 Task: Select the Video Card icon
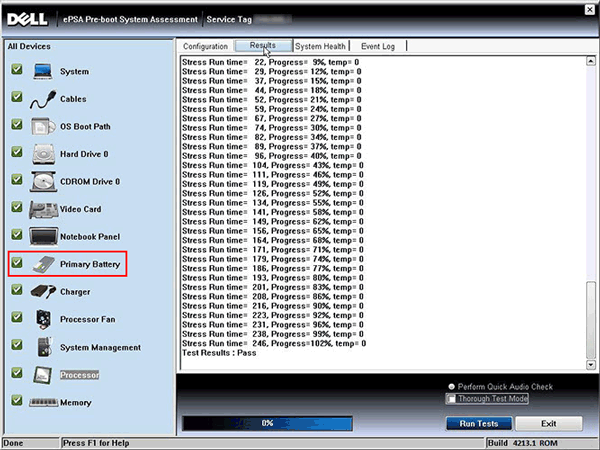tap(44, 209)
